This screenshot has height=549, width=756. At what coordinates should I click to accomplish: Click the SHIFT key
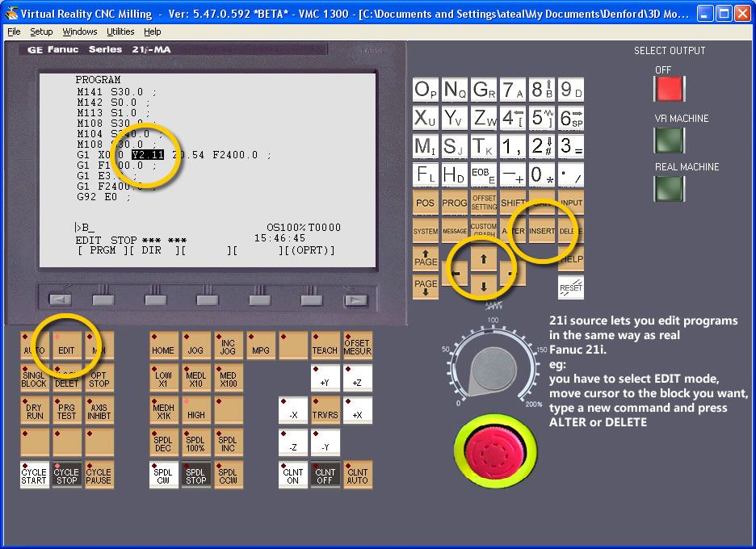point(513,203)
